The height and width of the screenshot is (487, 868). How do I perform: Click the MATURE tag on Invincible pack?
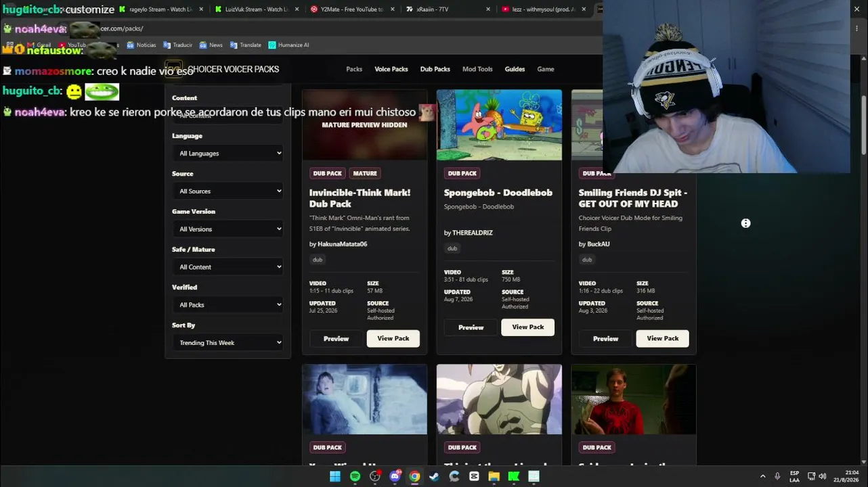point(365,173)
